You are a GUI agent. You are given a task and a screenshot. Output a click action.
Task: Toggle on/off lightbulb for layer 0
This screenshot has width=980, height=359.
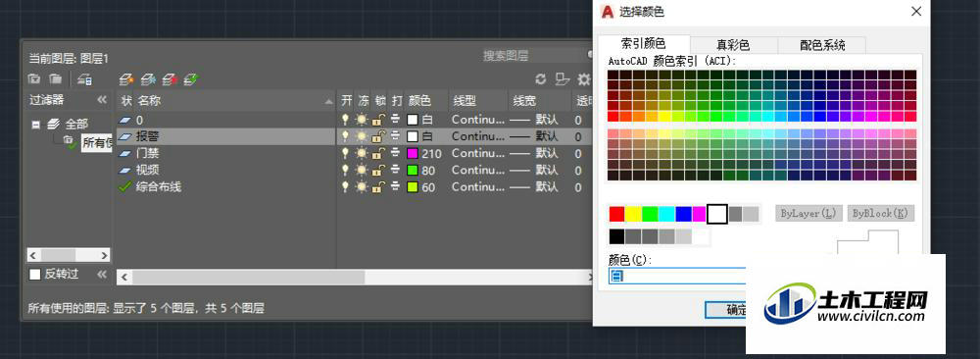click(344, 120)
